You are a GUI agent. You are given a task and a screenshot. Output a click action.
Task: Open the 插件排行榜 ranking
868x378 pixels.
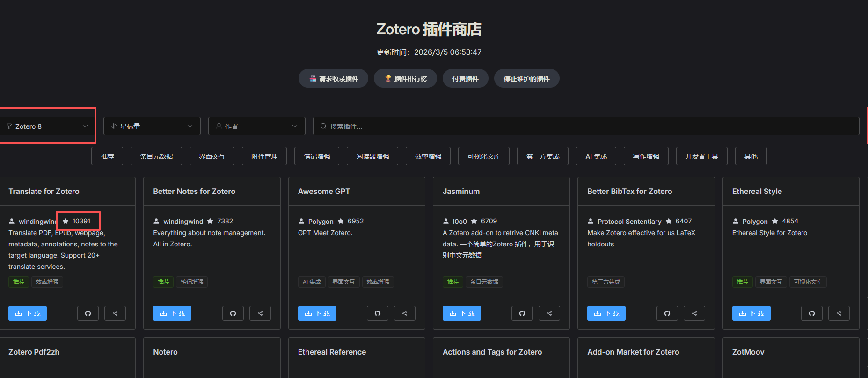tap(405, 78)
